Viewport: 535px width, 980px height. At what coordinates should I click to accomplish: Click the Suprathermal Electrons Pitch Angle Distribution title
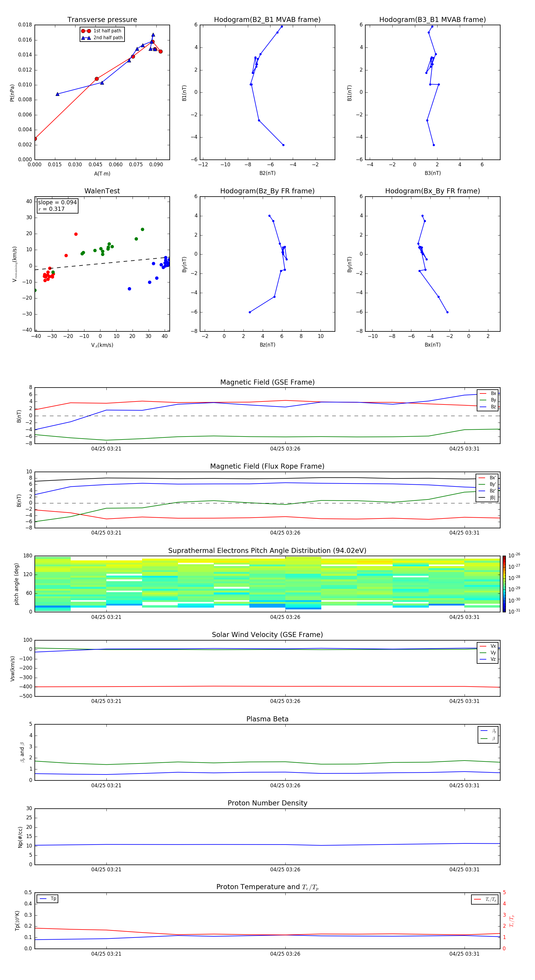[x=267, y=551]
